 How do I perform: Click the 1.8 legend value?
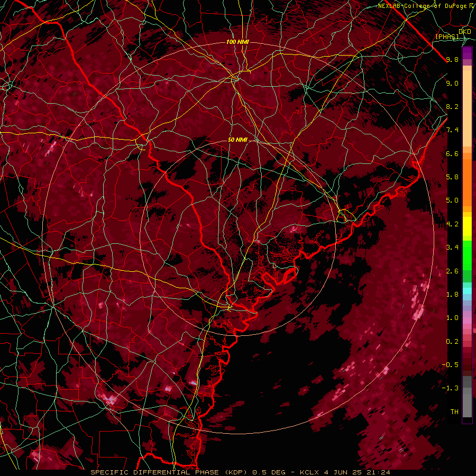(x=452, y=295)
